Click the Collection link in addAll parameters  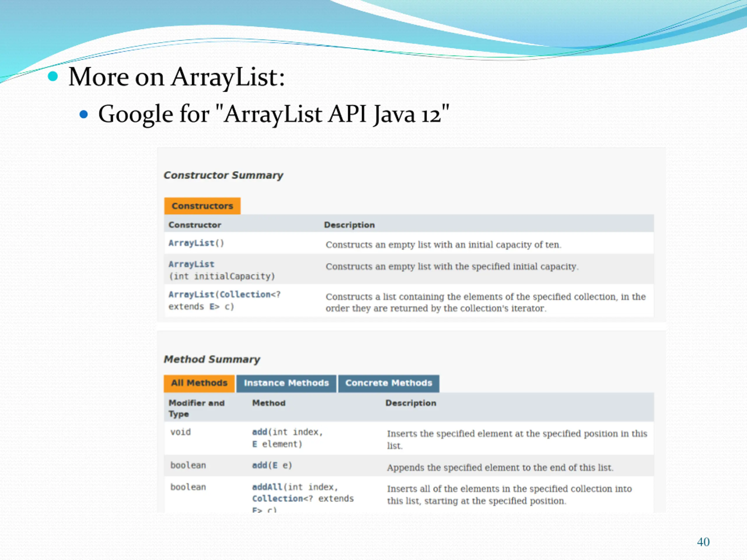point(277,498)
